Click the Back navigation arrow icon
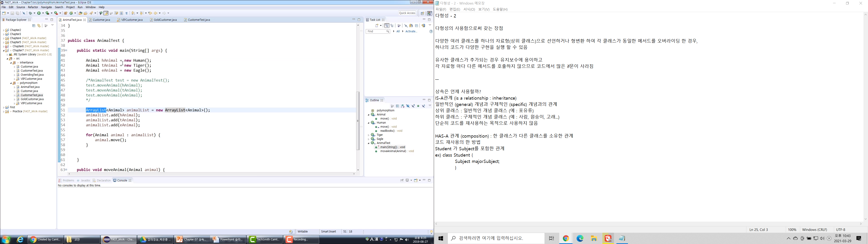The image size is (868, 244). pos(155,13)
